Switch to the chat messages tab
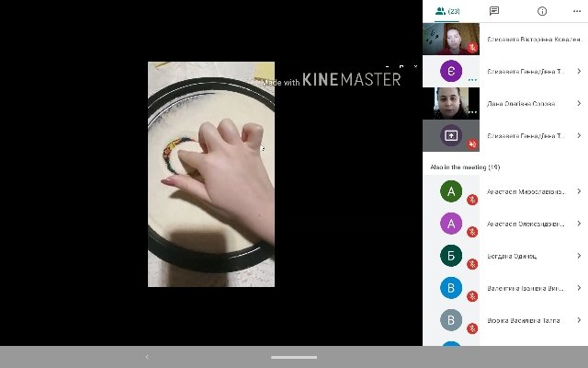Viewport: 588px width, 368px height. point(494,11)
